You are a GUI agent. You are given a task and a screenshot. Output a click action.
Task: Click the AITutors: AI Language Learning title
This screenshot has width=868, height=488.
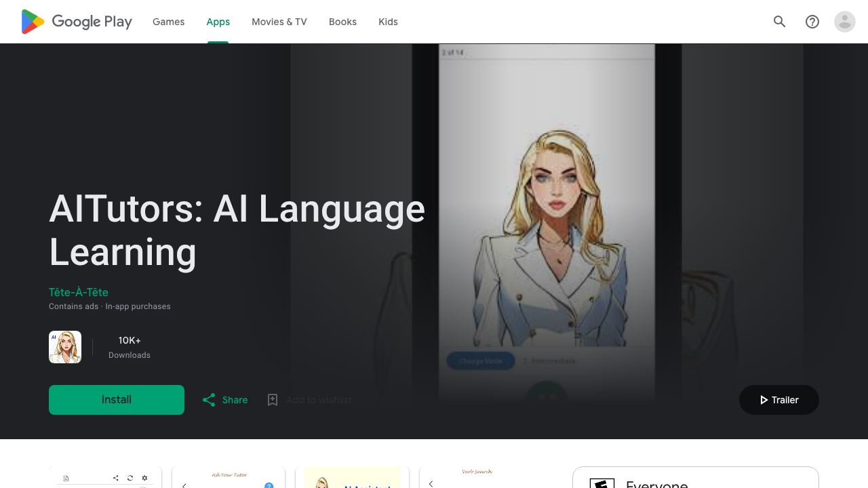[237, 230]
